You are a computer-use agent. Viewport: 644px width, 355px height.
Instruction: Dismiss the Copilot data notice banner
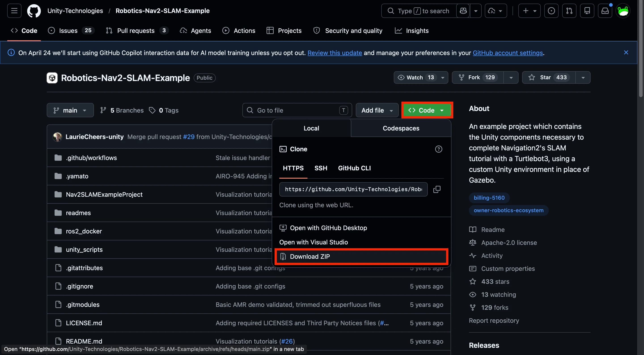(626, 53)
